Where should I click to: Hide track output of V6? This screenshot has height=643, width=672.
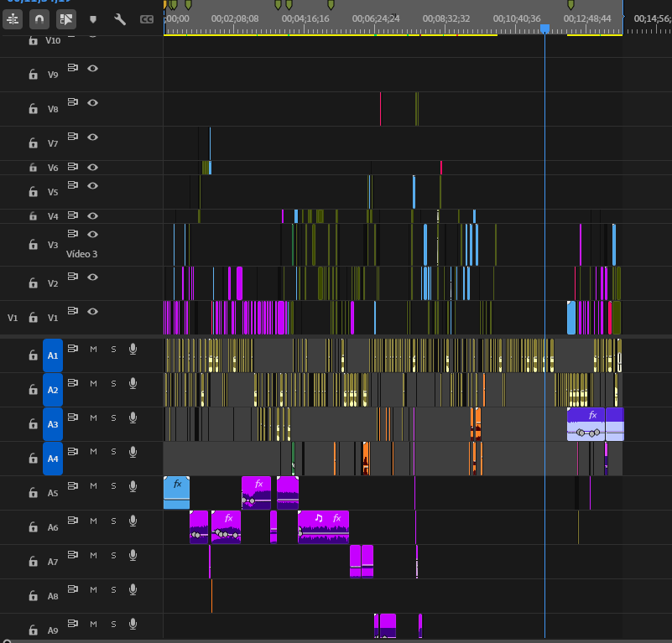pyautogui.click(x=92, y=167)
